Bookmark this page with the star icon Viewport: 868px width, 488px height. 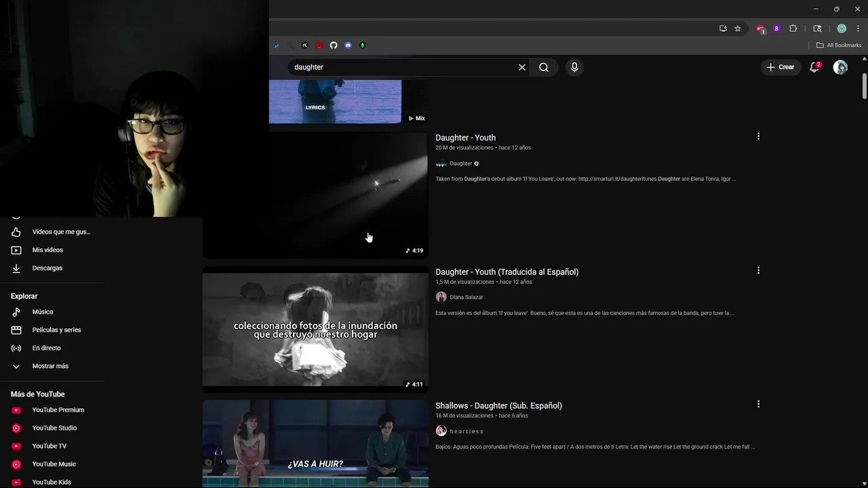click(x=738, y=28)
